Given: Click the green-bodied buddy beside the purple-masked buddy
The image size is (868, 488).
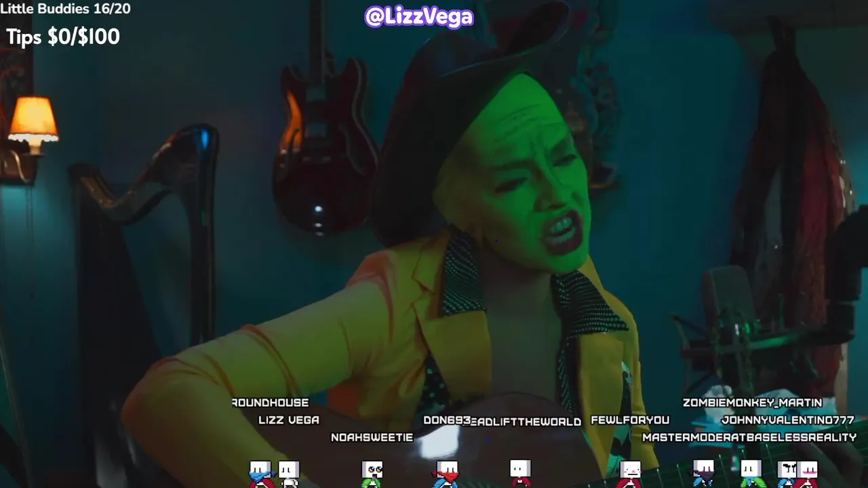Looking at the screenshot, I should [x=751, y=474].
